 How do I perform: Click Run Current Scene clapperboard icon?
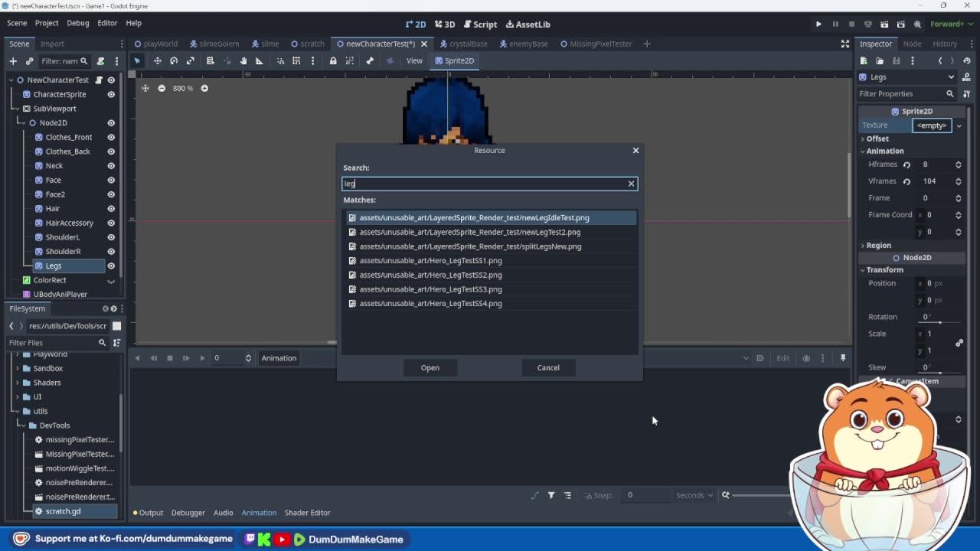(x=884, y=24)
